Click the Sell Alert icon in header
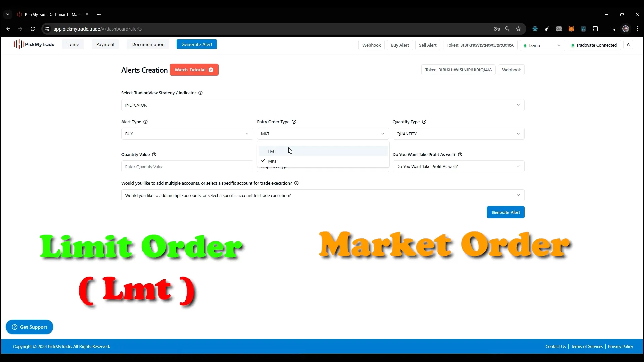Viewport: 644px width, 362px height. coord(428,45)
